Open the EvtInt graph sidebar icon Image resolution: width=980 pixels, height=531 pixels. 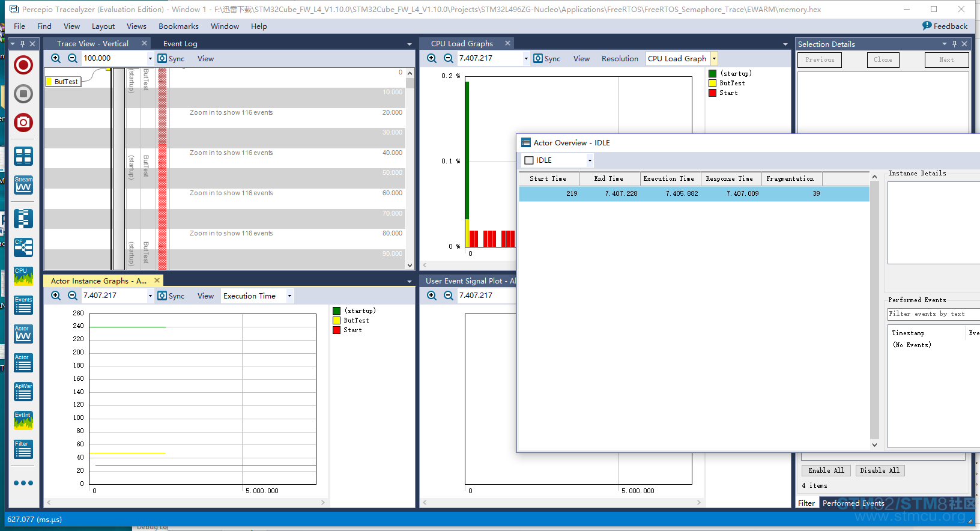tap(23, 420)
